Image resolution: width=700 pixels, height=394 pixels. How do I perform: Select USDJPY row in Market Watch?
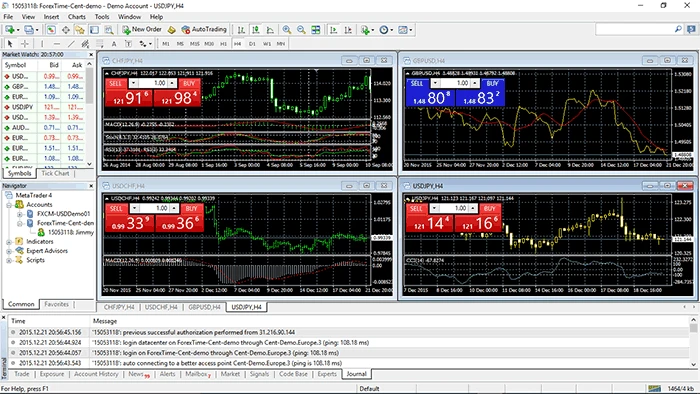click(44, 107)
